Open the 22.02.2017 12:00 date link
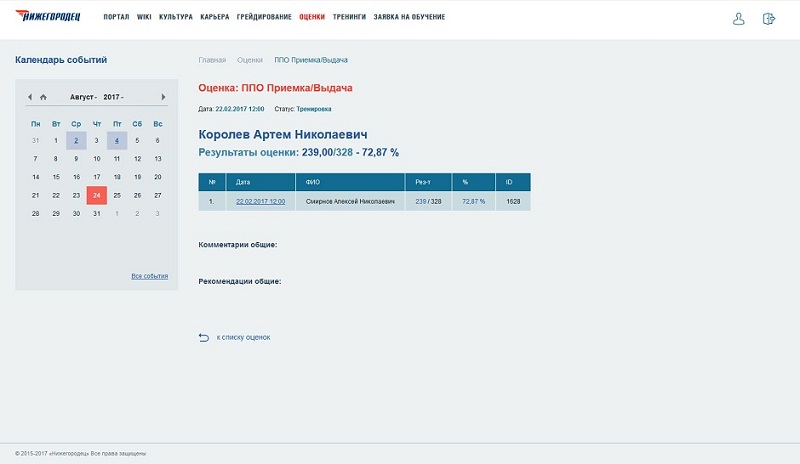This screenshot has height=464, width=800. tap(260, 201)
